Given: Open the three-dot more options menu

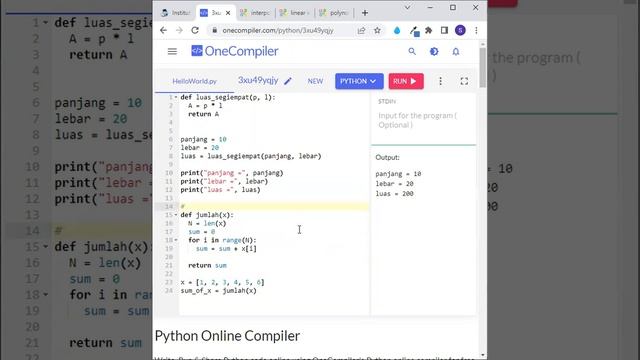Looking at the screenshot, I should pyautogui.click(x=440, y=81).
